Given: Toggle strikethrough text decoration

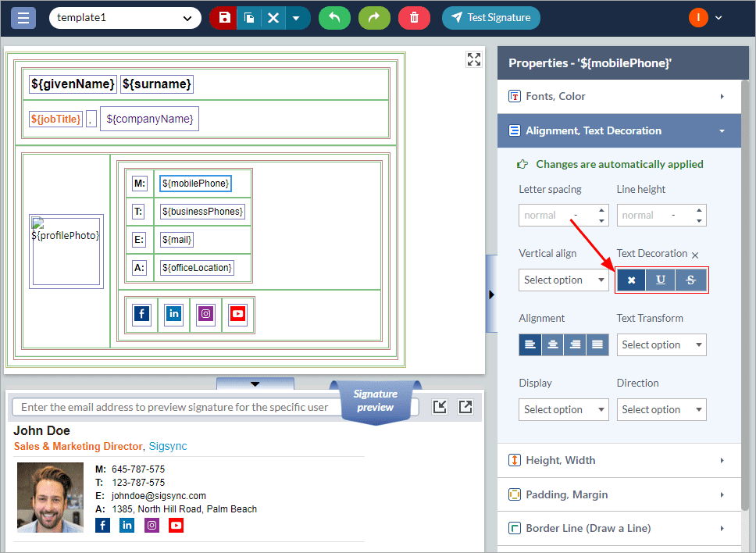Looking at the screenshot, I should point(690,280).
